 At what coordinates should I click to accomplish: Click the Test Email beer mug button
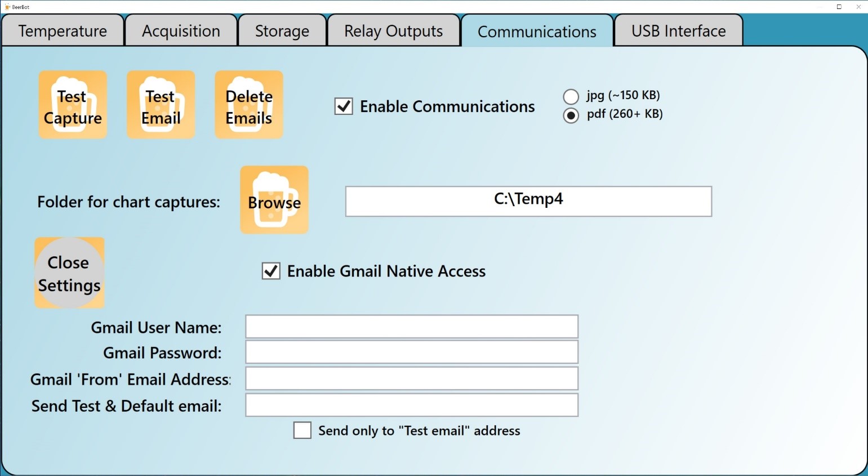click(x=161, y=105)
